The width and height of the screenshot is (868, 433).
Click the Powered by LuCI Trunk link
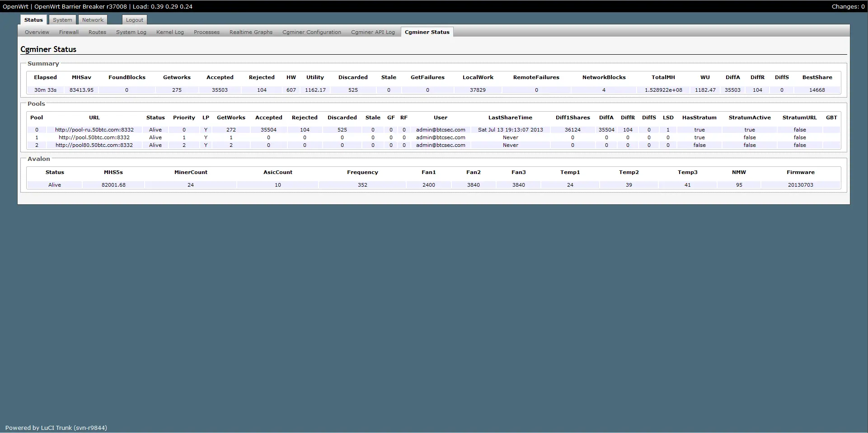click(x=56, y=428)
